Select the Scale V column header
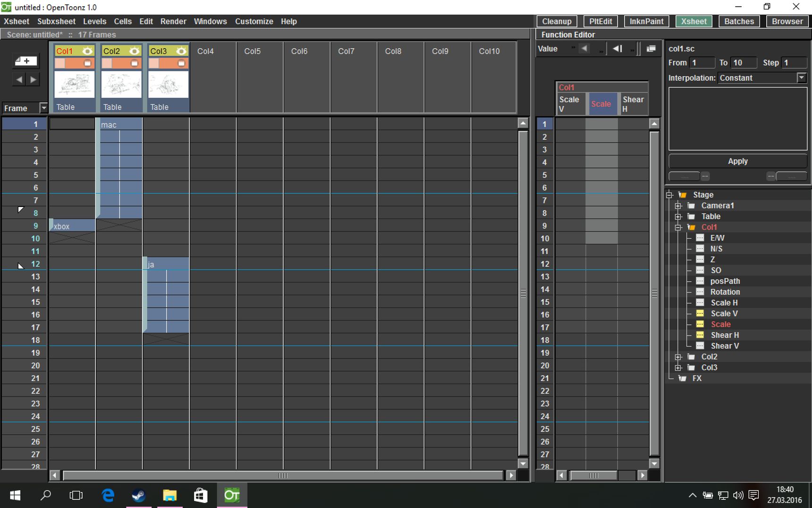The height and width of the screenshot is (508, 812). tap(570, 104)
